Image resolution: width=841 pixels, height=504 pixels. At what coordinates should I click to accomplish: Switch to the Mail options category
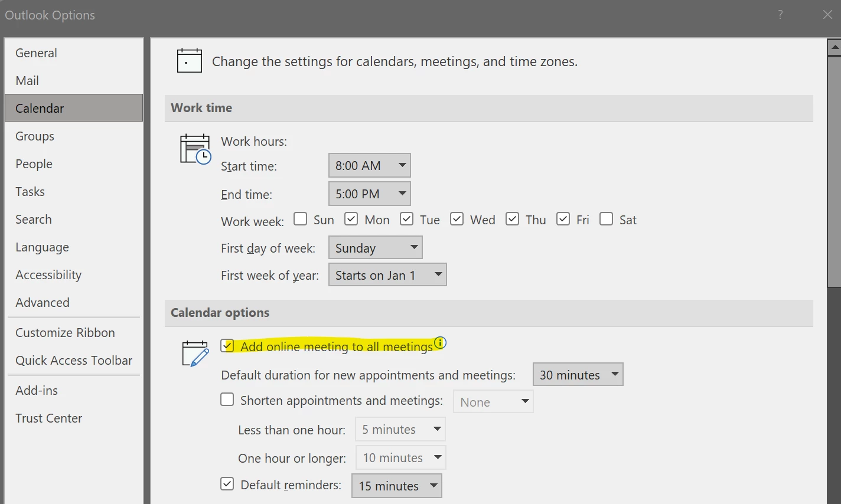point(74,80)
